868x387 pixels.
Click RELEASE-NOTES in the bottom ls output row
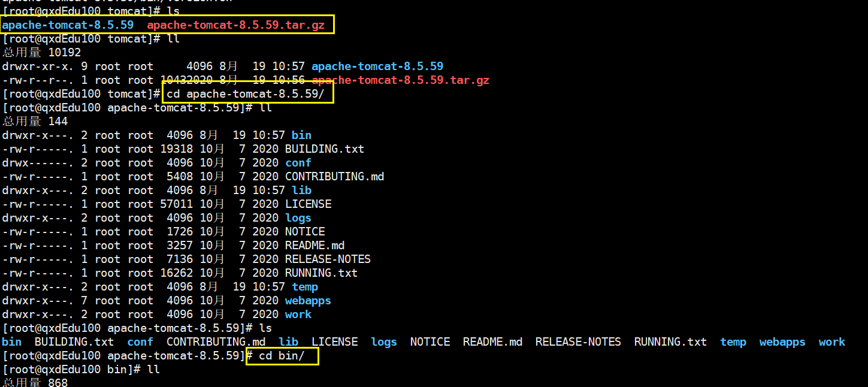tap(578, 342)
